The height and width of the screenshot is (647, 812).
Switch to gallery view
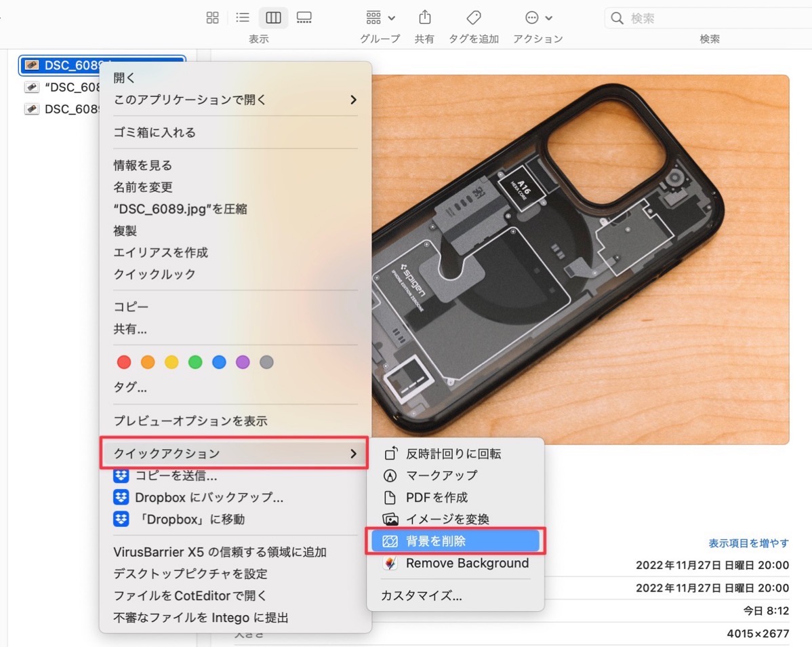[304, 18]
